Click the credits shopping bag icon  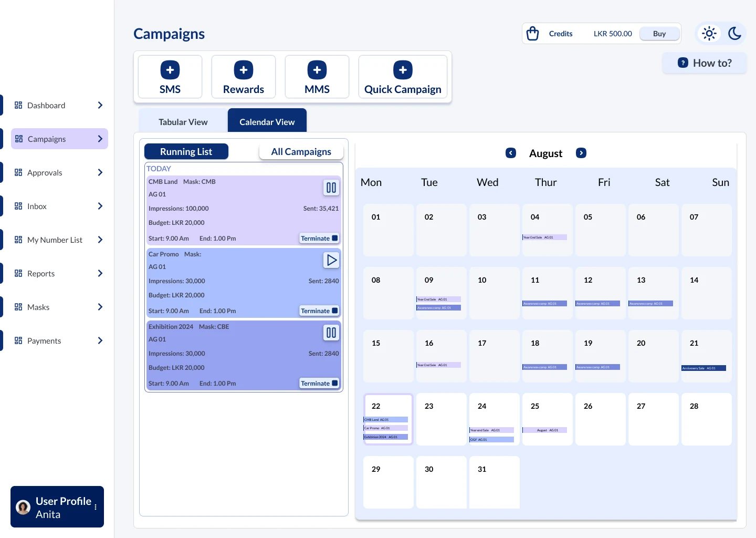532,34
